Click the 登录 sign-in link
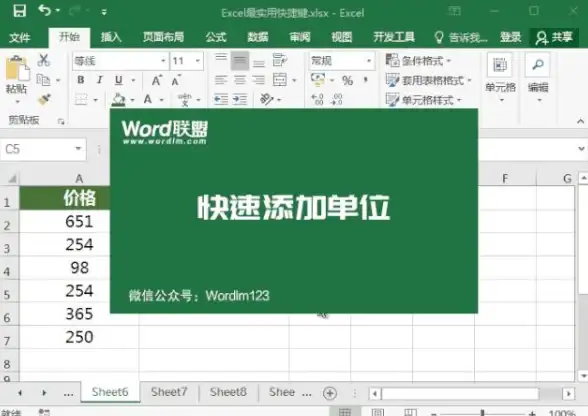Image resolution: width=588 pixels, height=416 pixels. click(511, 37)
